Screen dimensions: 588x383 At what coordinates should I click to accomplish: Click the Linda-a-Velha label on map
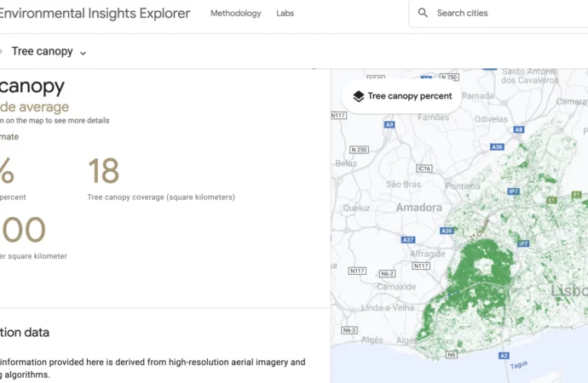(388, 308)
